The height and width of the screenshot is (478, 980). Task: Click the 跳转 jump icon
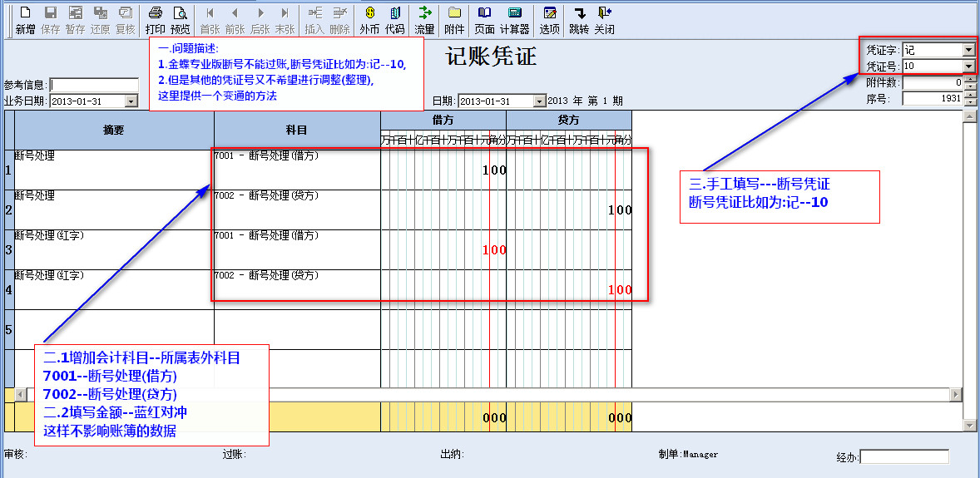click(579, 20)
